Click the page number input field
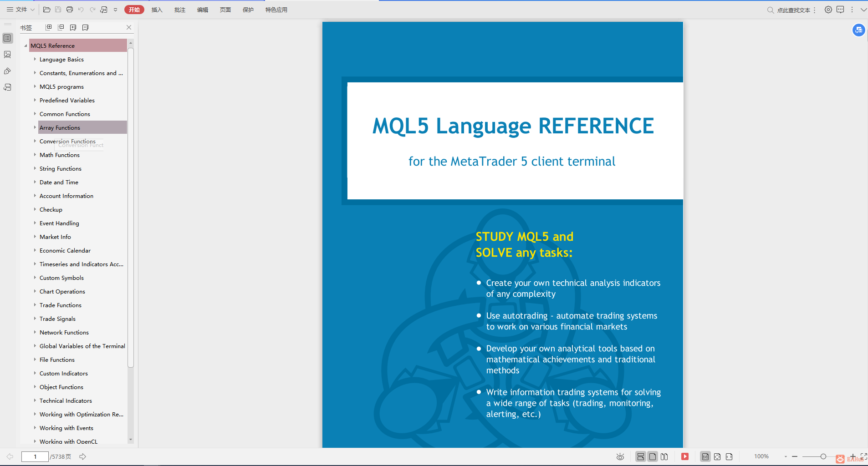Viewport: 868px width, 466px height. 35,456
